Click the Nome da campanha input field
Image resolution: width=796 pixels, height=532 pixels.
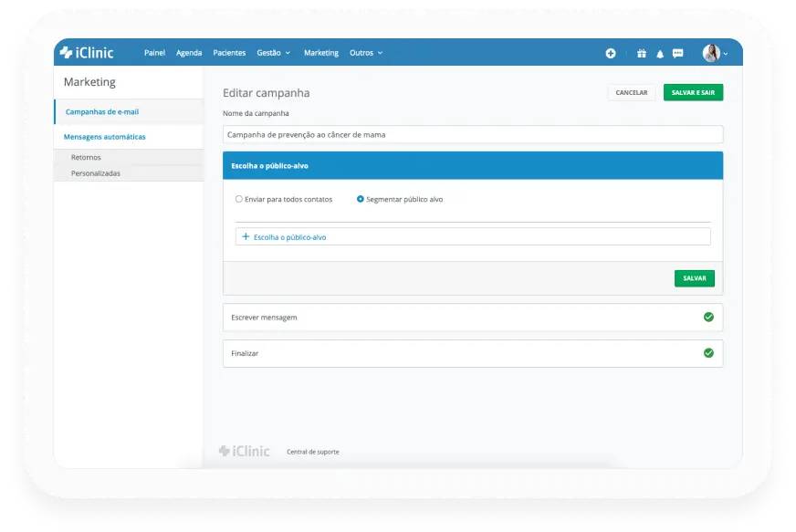[x=473, y=134]
